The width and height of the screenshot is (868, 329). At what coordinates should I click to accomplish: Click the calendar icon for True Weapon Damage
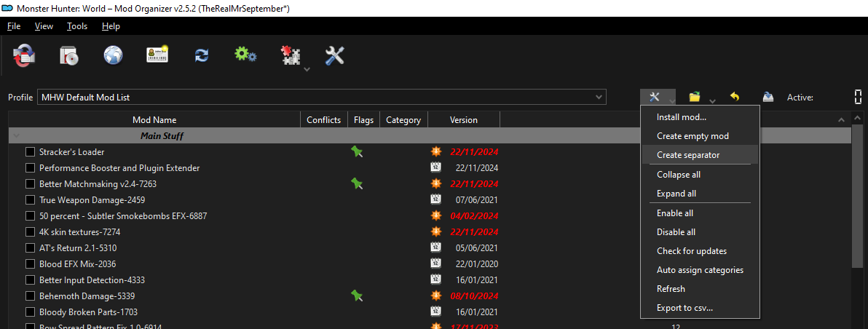436,199
